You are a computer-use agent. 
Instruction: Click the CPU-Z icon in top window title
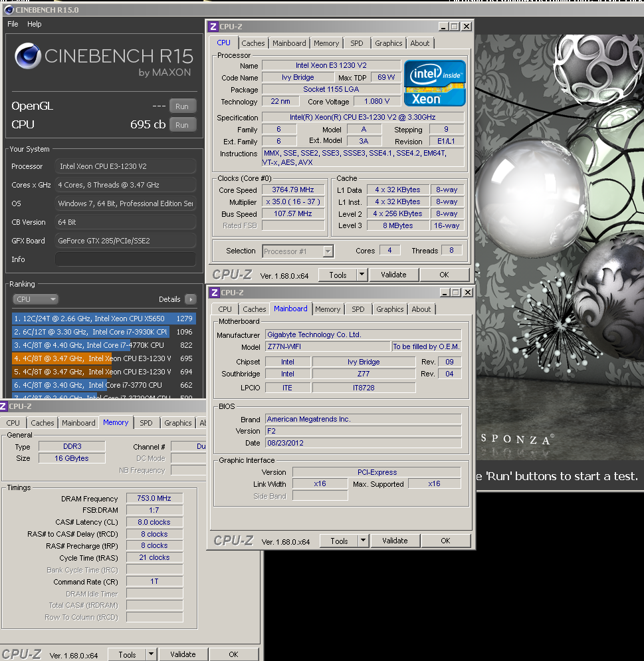(x=213, y=27)
